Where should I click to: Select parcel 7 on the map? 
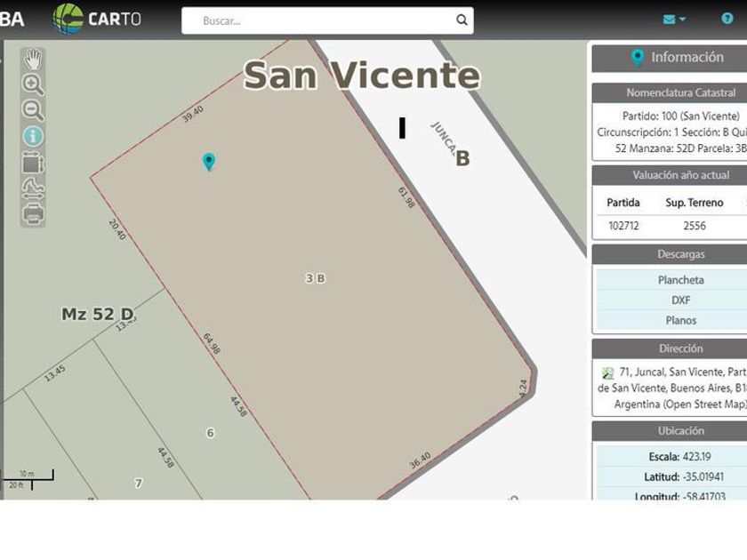139,484
